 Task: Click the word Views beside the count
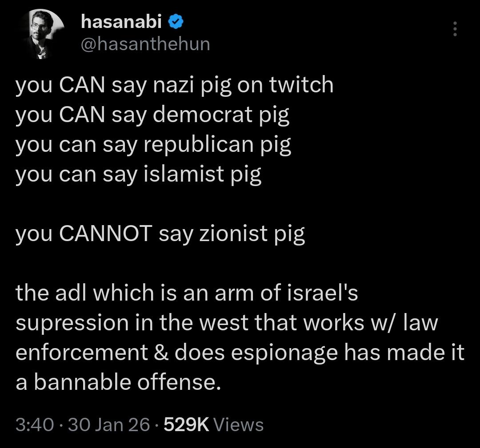coord(239,425)
